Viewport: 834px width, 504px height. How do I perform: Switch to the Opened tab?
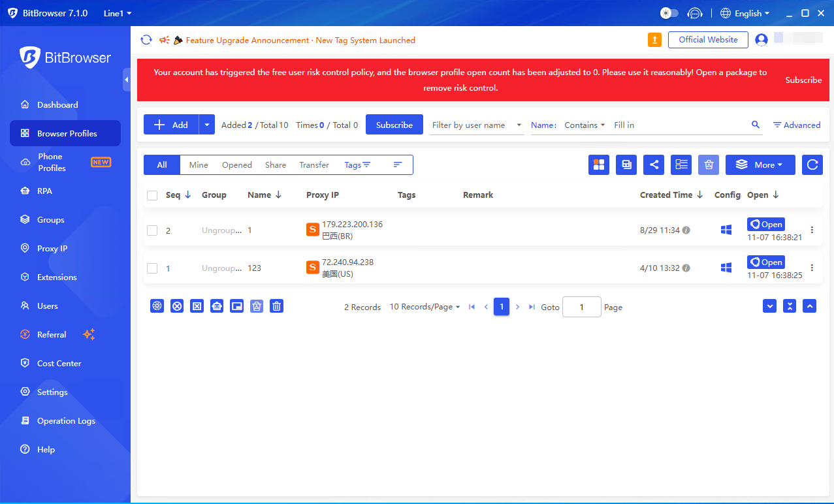(236, 165)
